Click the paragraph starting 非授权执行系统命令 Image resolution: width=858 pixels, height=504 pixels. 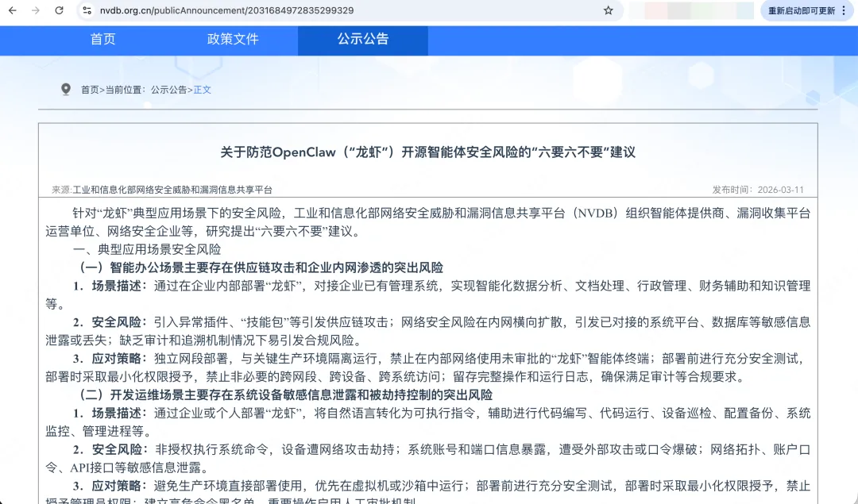428,459
